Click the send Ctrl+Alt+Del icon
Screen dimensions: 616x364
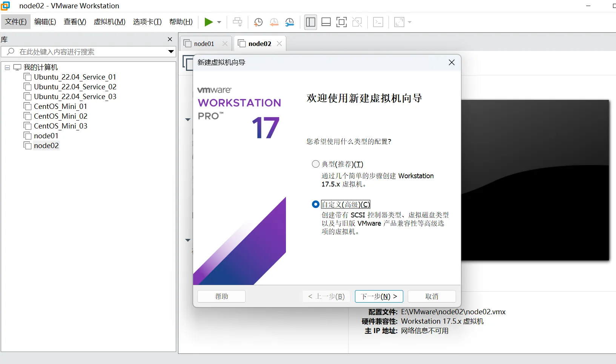coord(238,22)
